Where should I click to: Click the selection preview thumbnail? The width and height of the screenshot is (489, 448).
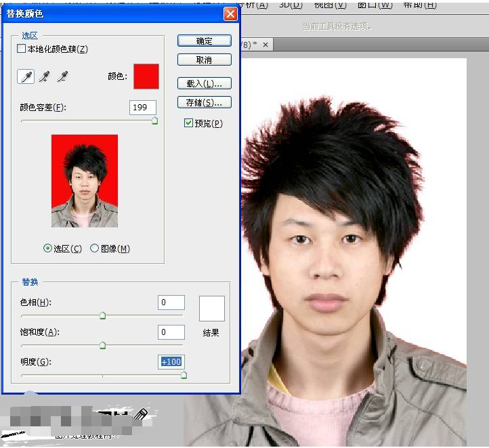tap(85, 181)
